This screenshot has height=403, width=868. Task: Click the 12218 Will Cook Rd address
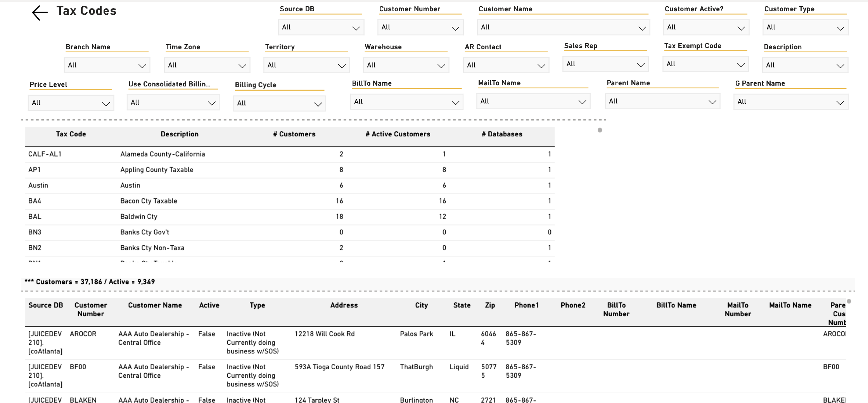click(325, 334)
